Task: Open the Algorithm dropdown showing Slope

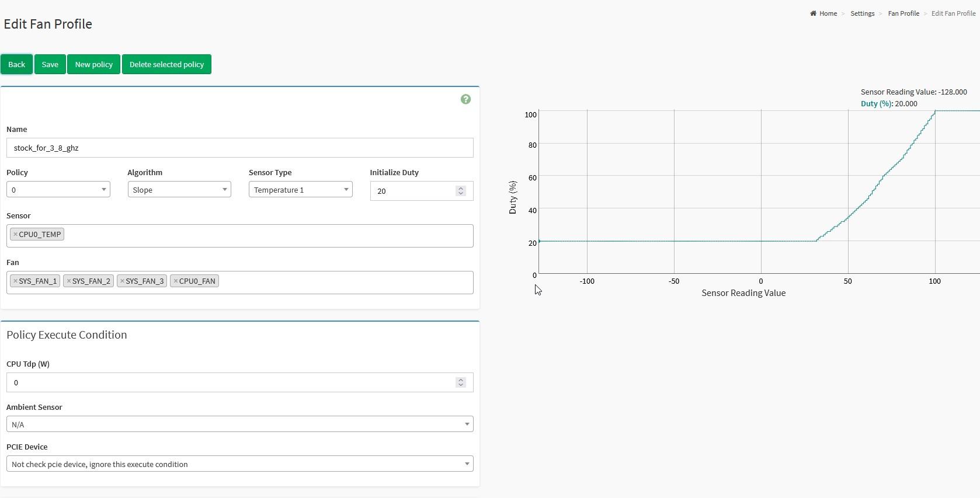Action: [x=179, y=189]
